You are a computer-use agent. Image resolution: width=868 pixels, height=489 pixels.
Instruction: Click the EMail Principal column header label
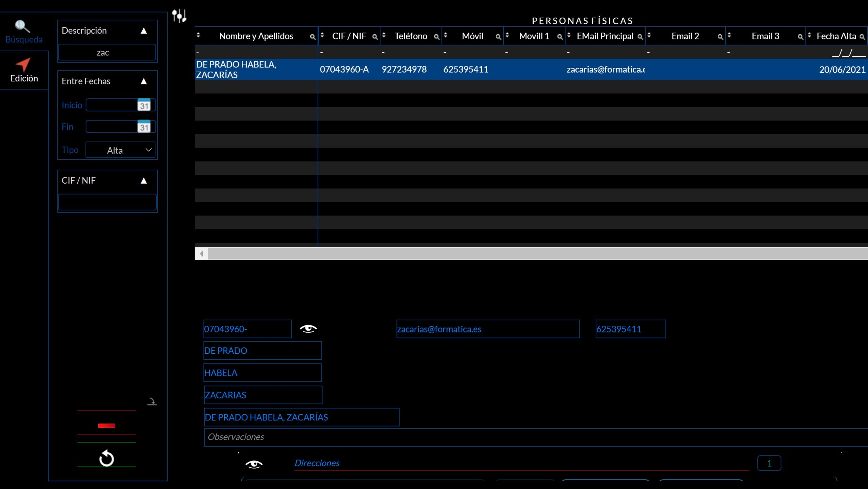click(605, 36)
